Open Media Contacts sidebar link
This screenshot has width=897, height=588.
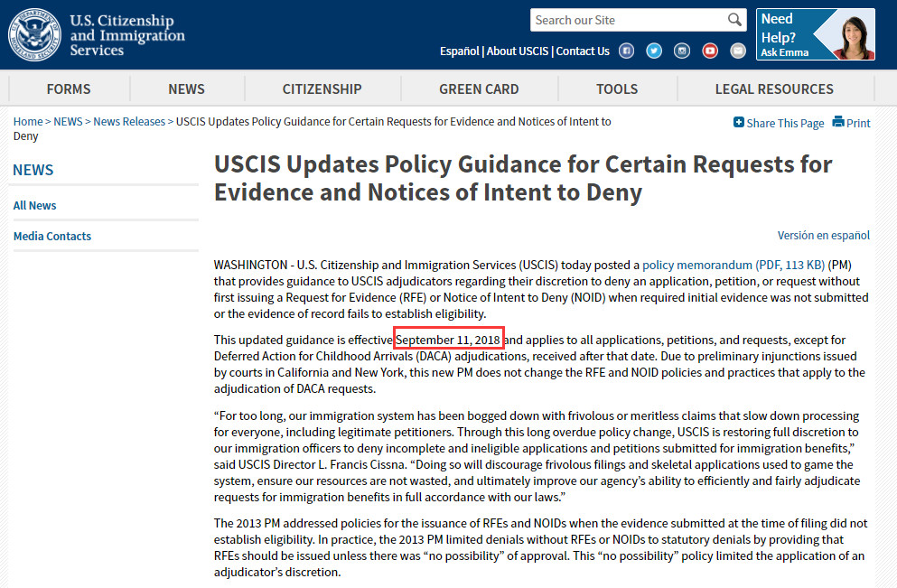pyautogui.click(x=52, y=236)
